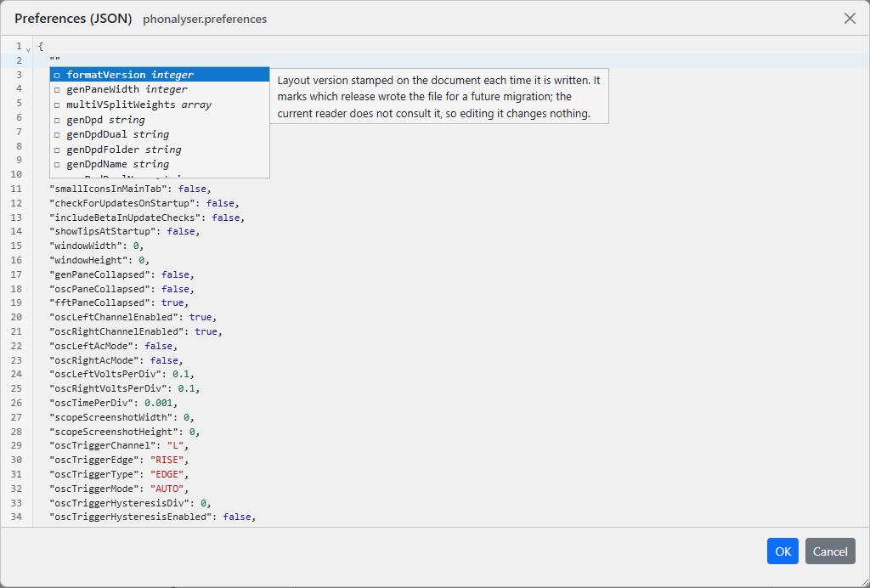
Task: Select genDpdName string suggestion
Action: (160, 164)
